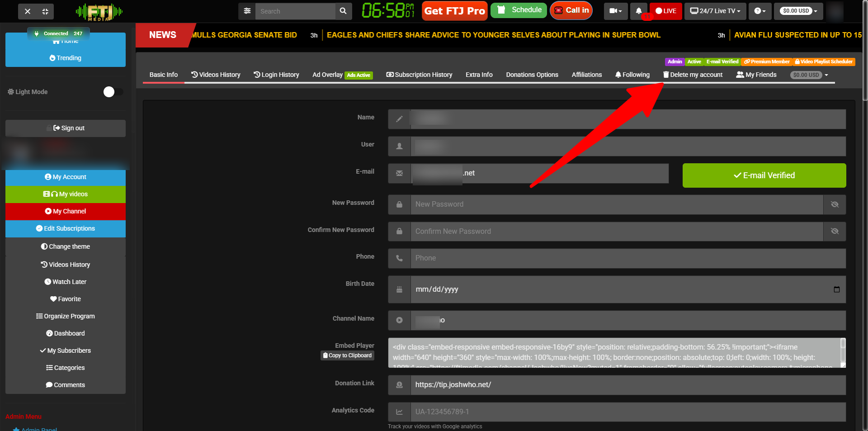Click Copy to Clipboard button
The height and width of the screenshot is (431, 868).
[347, 355]
